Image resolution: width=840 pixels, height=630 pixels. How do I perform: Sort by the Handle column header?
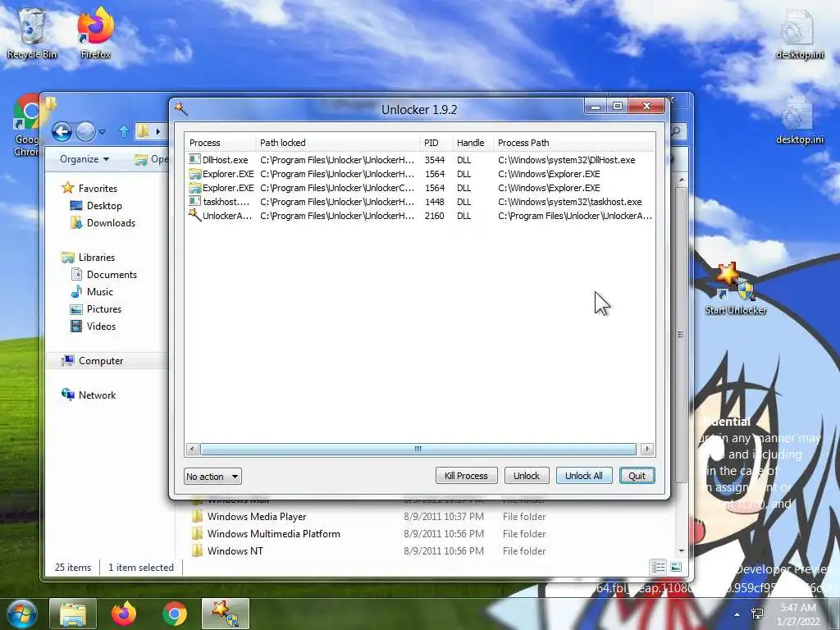click(472, 143)
